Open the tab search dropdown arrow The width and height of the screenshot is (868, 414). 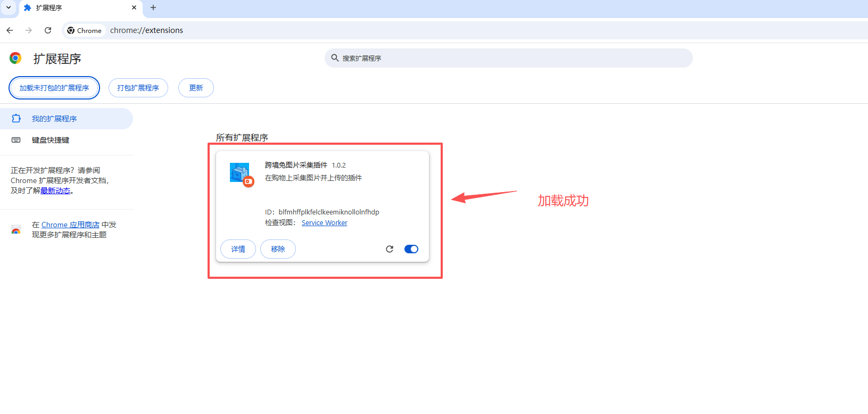pos(9,7)
